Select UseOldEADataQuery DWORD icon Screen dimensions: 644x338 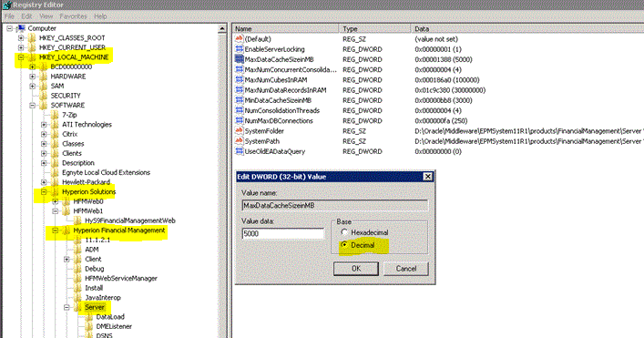(x=239, y=151)
